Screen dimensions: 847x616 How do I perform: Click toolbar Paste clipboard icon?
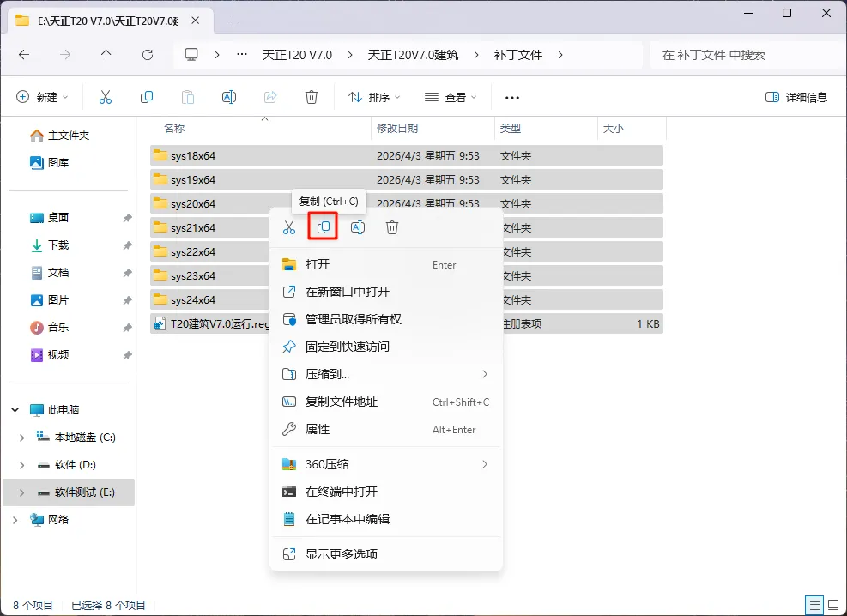point(187,97)
